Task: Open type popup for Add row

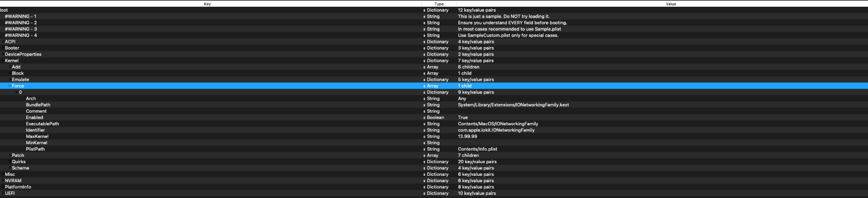Action: point(425,67)
